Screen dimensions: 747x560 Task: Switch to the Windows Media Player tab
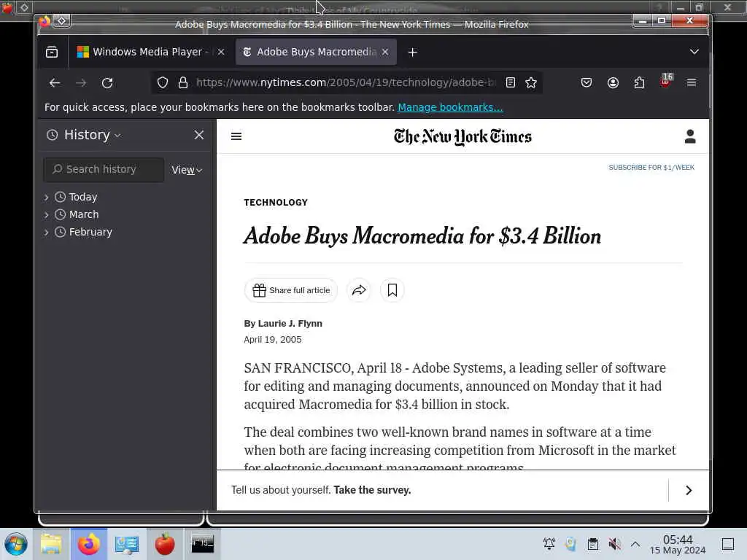pos(150,52)
